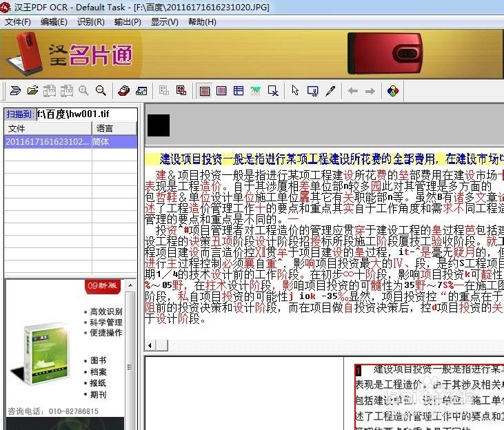Click the greyed layout analysis icon
This screenshot has height=430, width=504.
[164, 91]
